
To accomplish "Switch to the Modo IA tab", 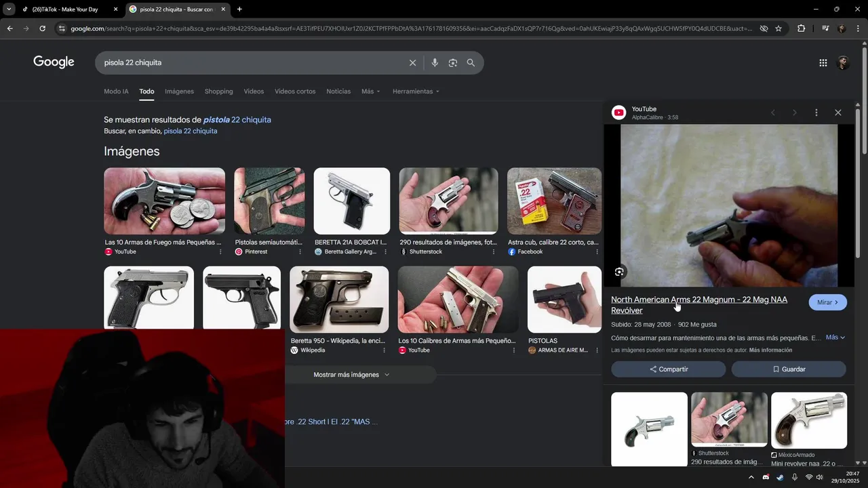I will pyautogui.click(x=116, y=91).
